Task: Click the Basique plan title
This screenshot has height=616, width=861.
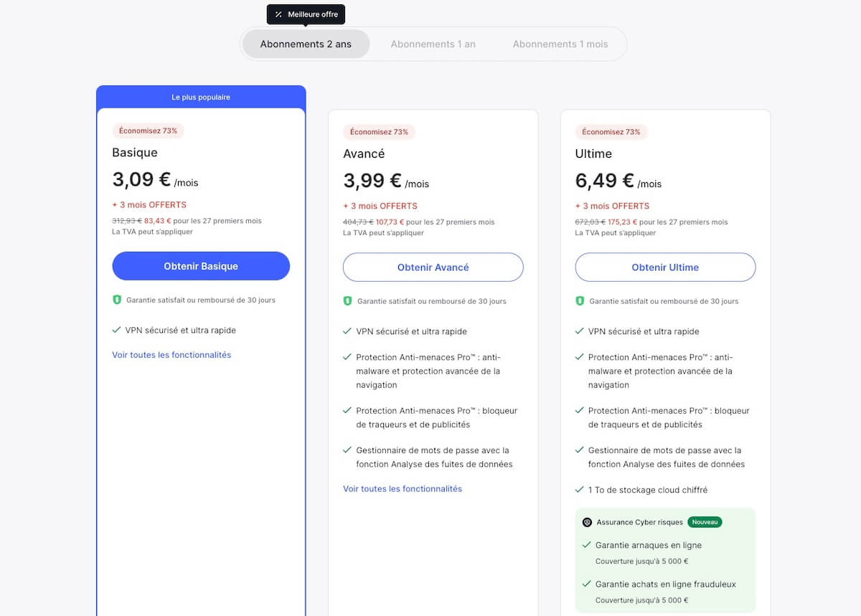Action: (135, 152)
